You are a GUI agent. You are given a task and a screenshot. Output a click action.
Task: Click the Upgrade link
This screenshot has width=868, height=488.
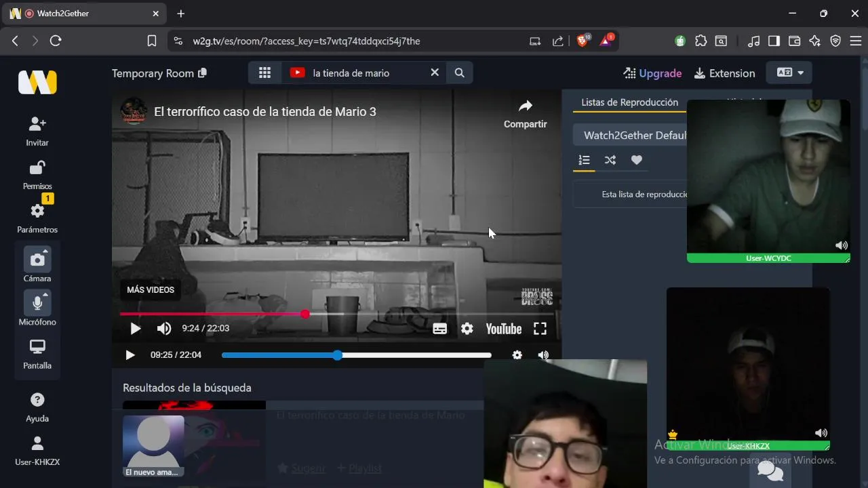pyautogui.click(x=652, y=73)
